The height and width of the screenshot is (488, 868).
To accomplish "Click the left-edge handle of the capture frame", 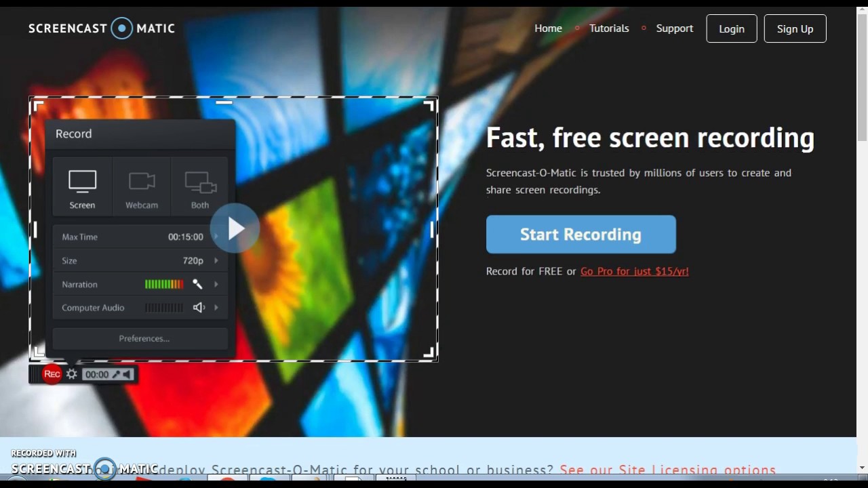I will coord(35,230).
